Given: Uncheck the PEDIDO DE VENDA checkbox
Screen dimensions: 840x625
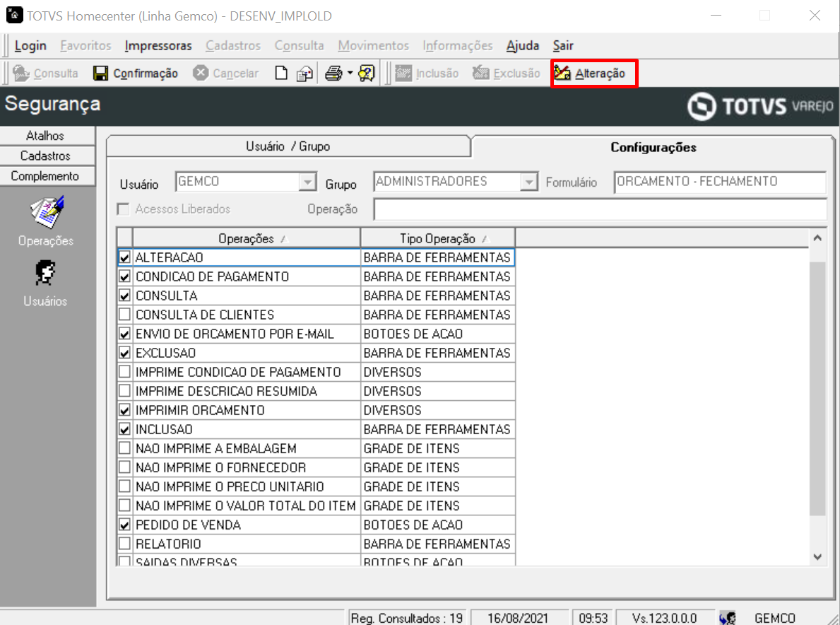Looking at the screenshot, I should click(x=125, y=525).
